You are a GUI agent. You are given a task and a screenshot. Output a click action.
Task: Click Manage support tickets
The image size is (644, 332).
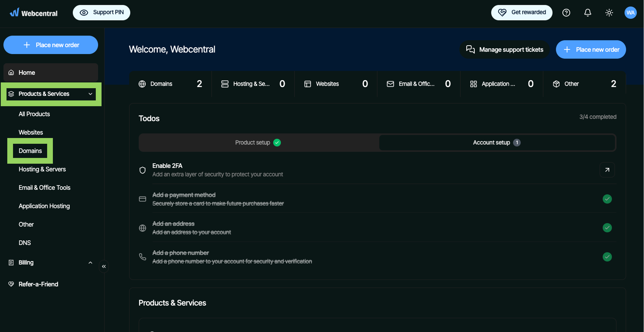[x=505, y=49]
